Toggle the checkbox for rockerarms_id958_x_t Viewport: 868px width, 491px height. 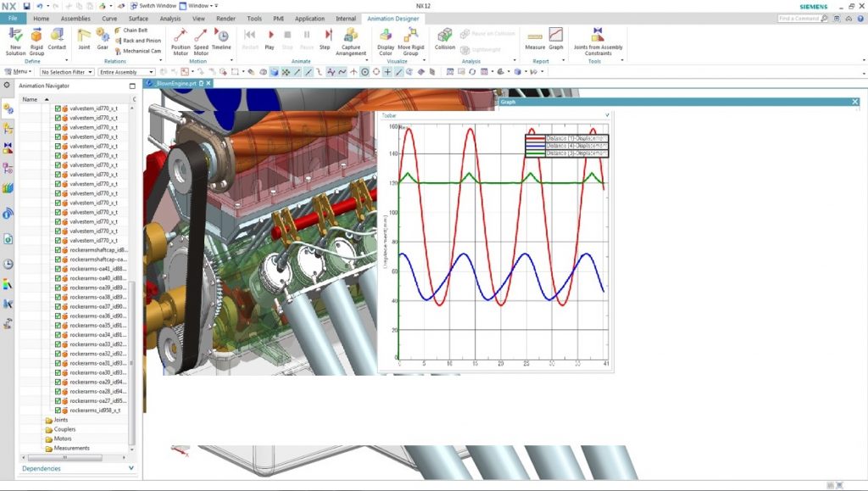coord(58,410)
